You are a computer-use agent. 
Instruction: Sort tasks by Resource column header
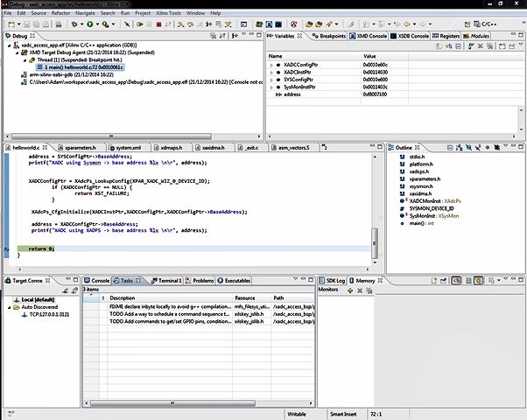point(252,298)
